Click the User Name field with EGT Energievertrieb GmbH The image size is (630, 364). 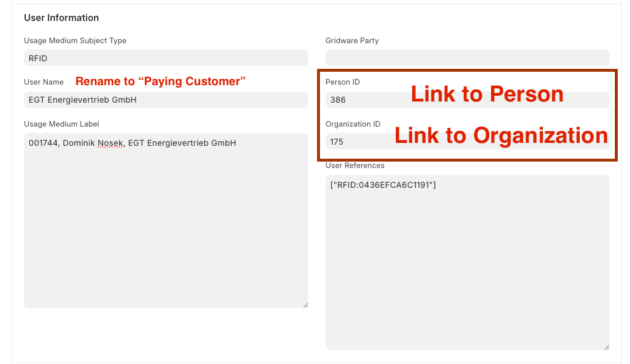pyautogui.click(x=166, y=100)
